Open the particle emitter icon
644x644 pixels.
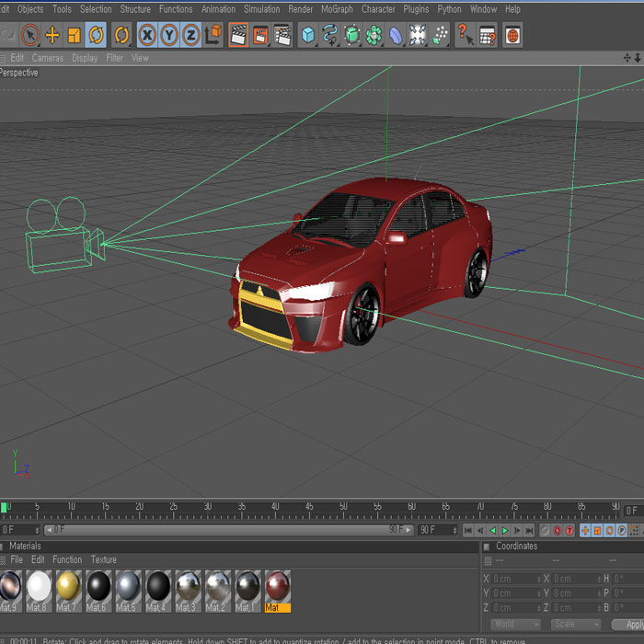[440, 35]
